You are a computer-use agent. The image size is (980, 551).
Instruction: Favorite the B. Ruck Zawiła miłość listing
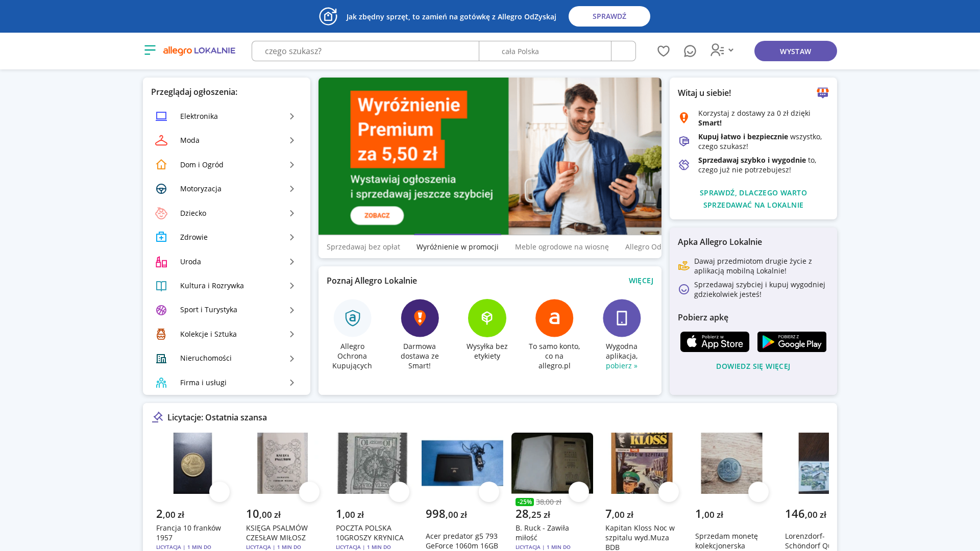pos(579,492)
